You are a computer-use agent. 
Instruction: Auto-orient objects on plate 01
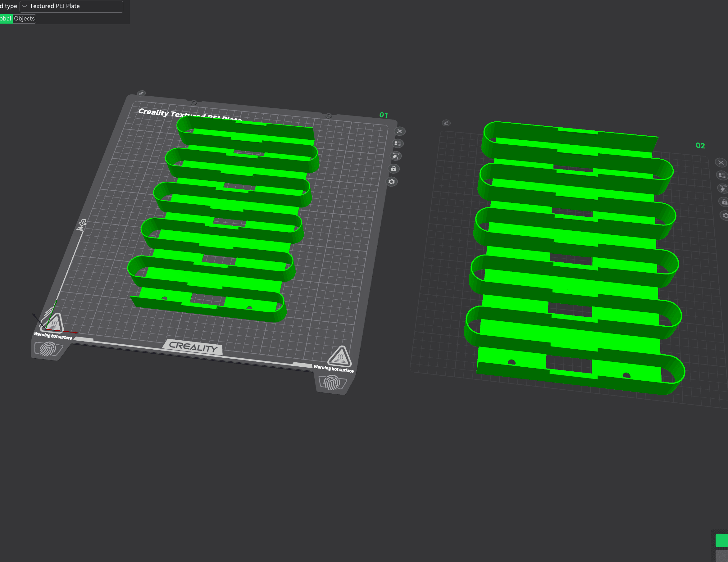[396, 156]
